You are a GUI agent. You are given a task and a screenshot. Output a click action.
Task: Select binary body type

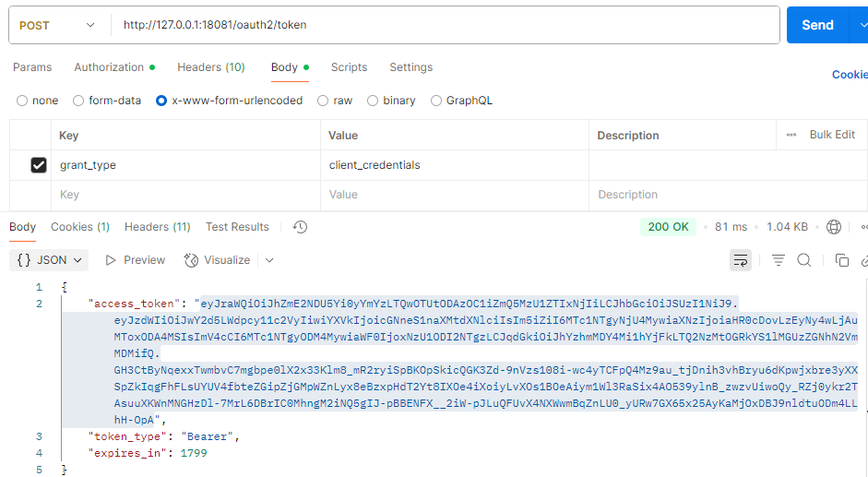coord(373,101)
